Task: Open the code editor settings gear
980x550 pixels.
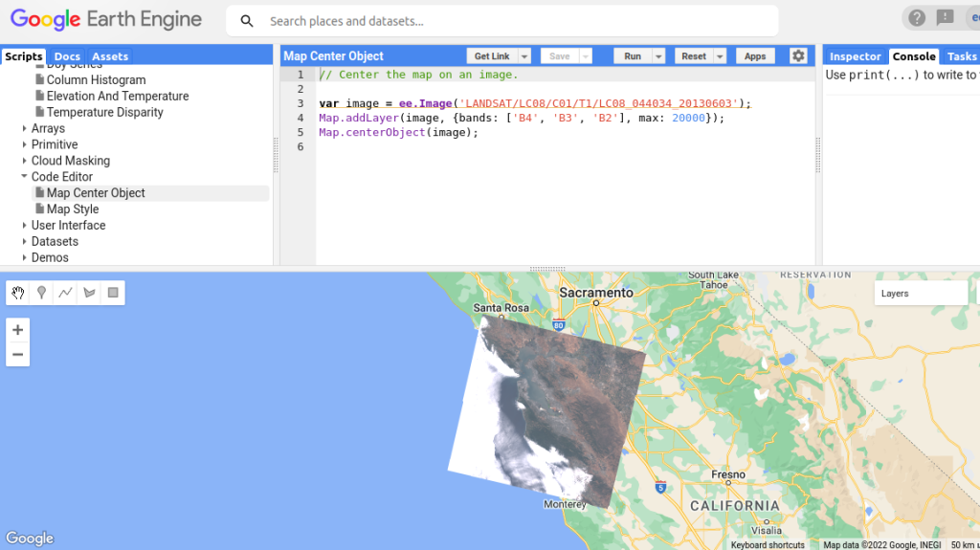Action: 798,55
